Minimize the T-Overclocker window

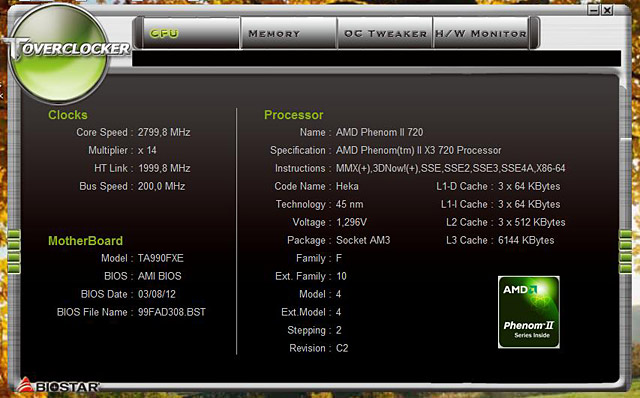pos(593,10)
